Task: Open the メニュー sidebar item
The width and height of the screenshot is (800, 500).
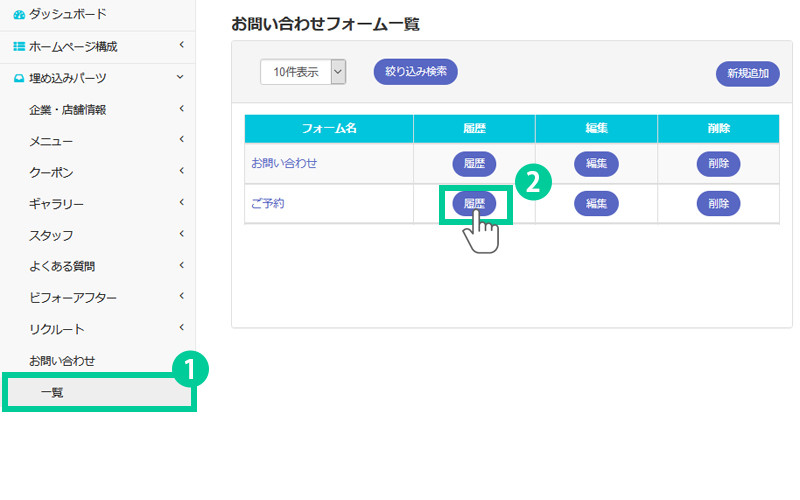Action: (x=51, y=141)
